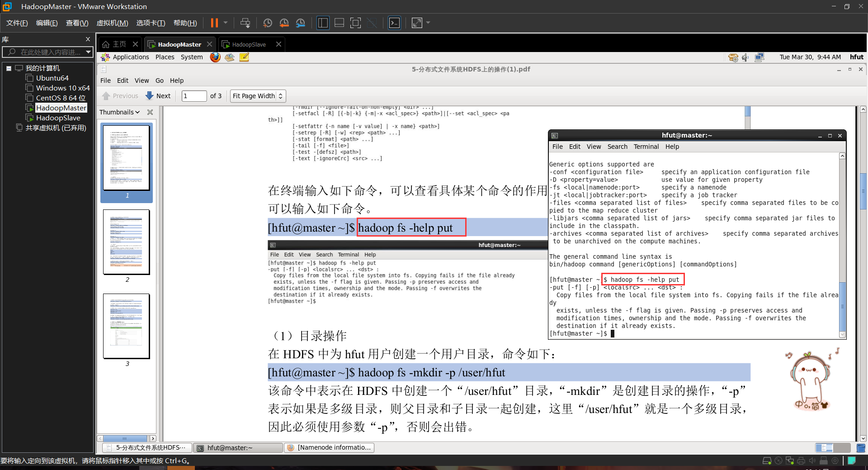868x470 pixels.
Task: Pause the virtual machine with the orange button
Action: tap(214, 23)
